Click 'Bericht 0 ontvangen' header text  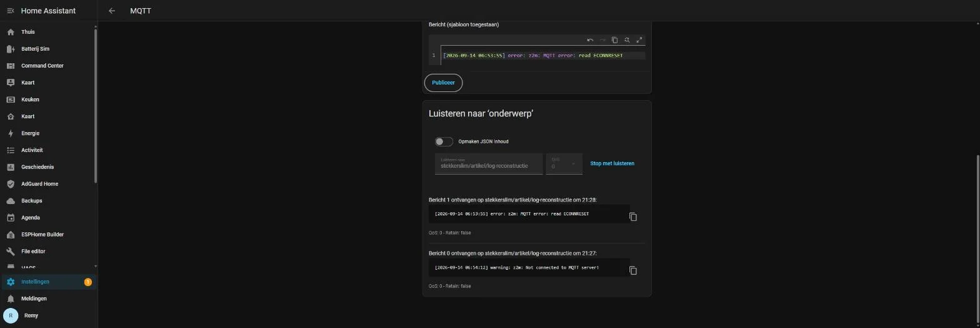click(x=512, y=254)
